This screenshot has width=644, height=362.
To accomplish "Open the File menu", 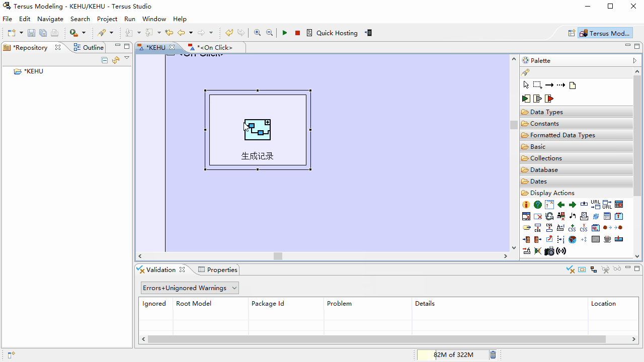I will click(7, 19).
